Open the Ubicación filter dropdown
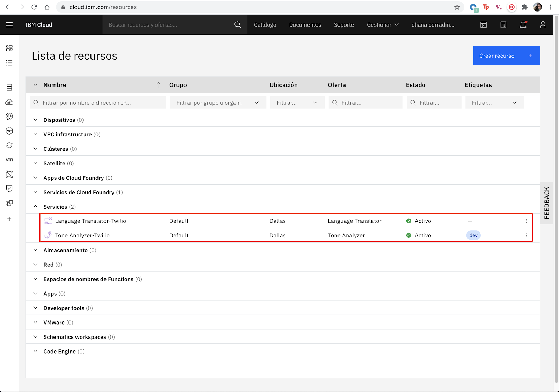 point(297,103)
